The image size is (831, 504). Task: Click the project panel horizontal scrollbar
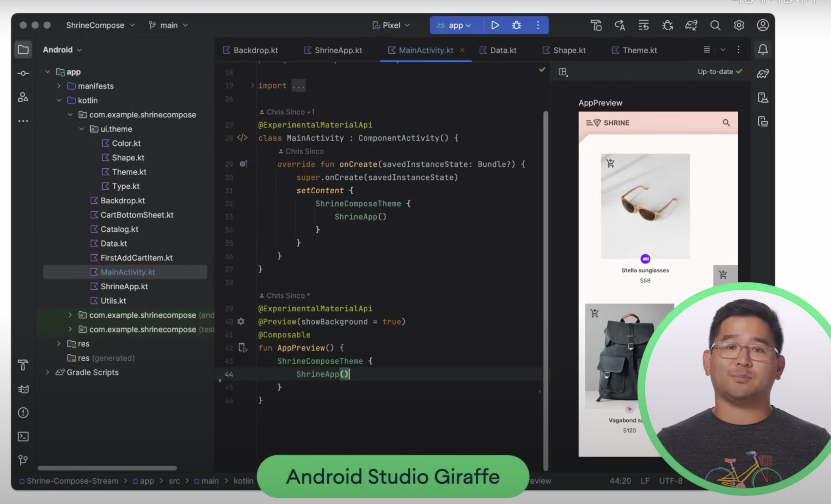[x=107, y=468]
